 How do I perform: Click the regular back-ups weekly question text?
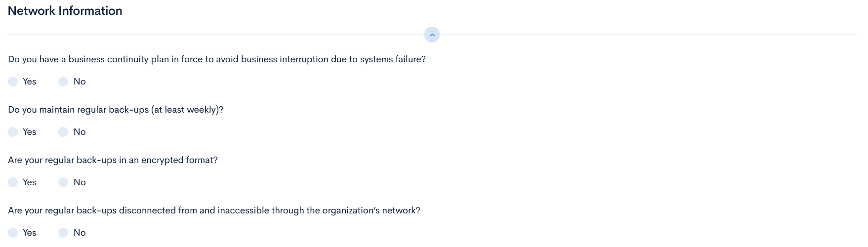(116, 110)
